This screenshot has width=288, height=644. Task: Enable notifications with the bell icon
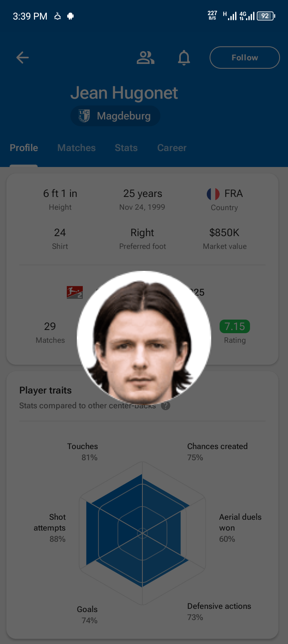(184, 58)
